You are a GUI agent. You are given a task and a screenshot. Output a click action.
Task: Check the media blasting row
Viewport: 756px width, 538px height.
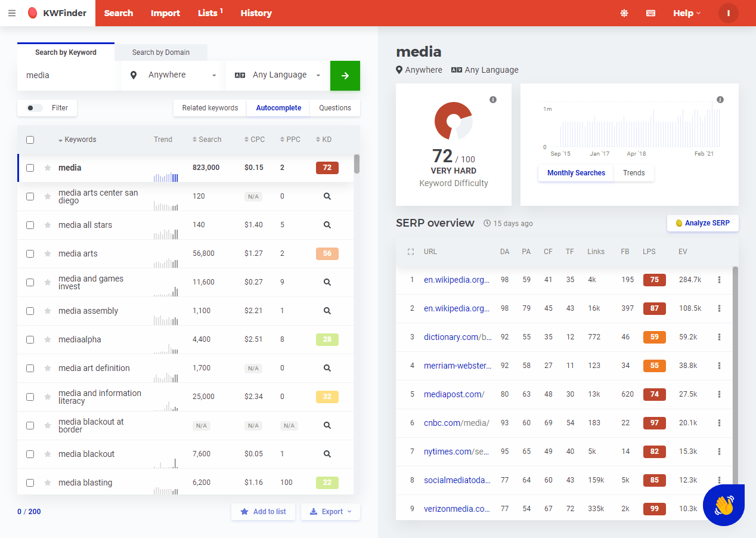(30, 483)
